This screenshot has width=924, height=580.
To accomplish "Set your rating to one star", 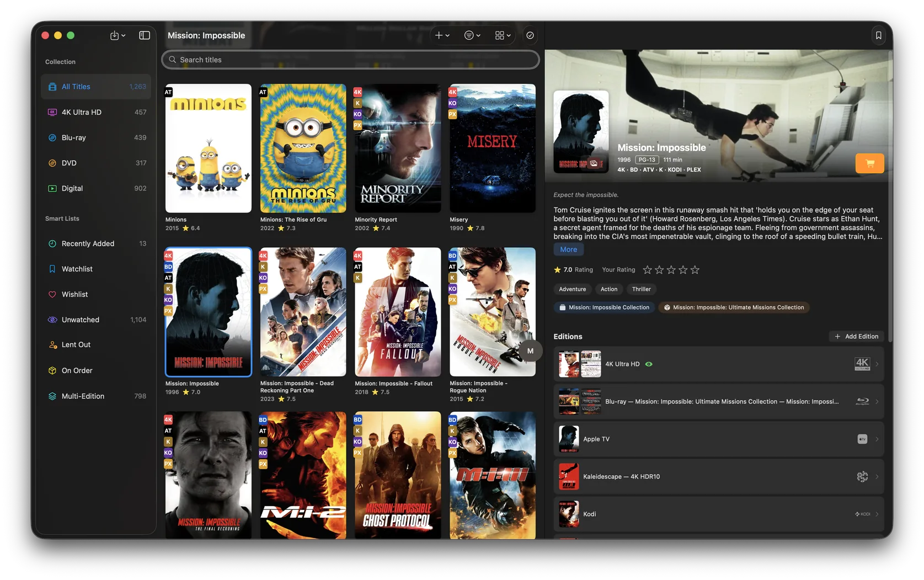I will (x=648, y=270).
